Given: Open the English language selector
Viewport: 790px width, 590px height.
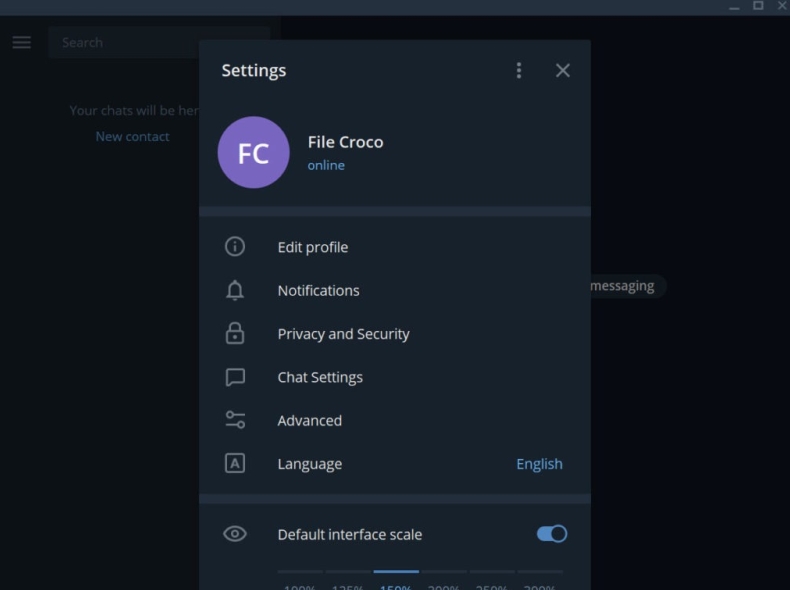Looking at the screenshot, I should (x=539, y=464).
